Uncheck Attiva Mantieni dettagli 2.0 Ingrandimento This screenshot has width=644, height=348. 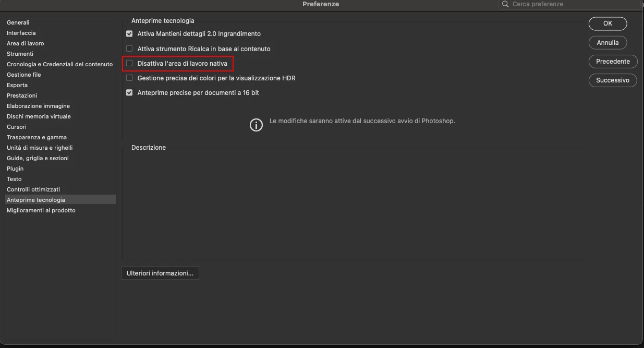click(129, 34)
